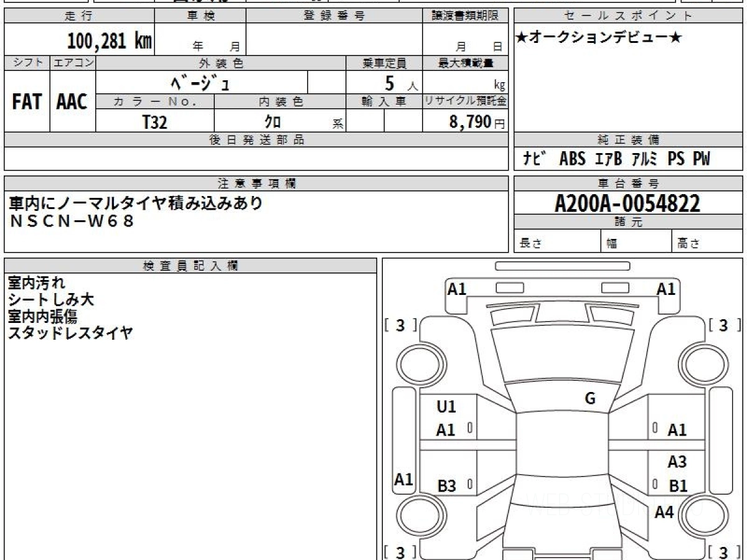Click the 車検 header cell
747x560 pixels.
pyautogui.click(x=200, y=16)
